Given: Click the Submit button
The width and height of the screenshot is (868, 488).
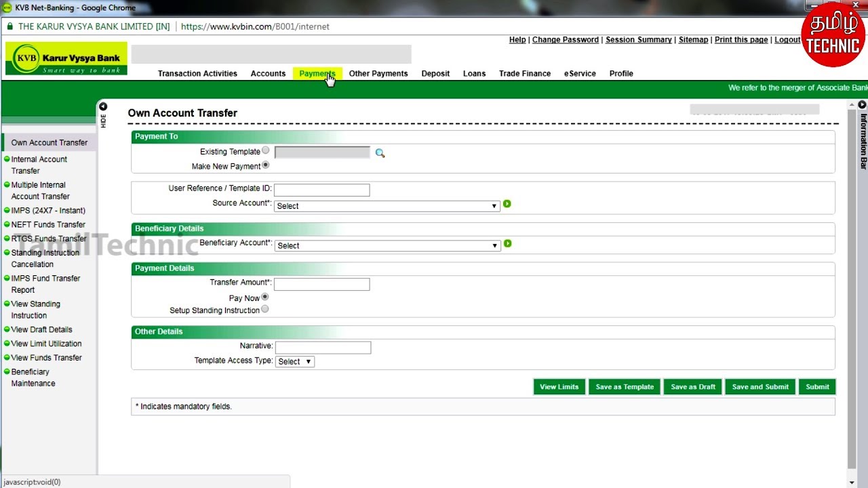Looking at the screenshot, I should 817,387.
